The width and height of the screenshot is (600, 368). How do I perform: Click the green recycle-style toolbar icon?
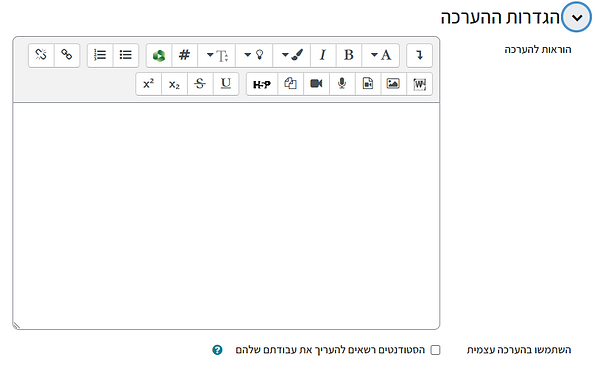click(159, 55)
